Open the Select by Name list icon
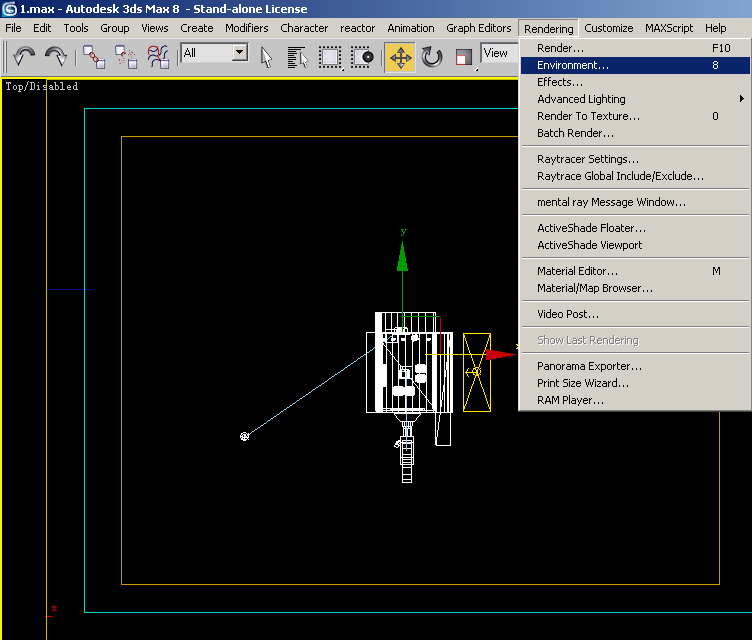This screenshot has width=752, height=640. 298,57
